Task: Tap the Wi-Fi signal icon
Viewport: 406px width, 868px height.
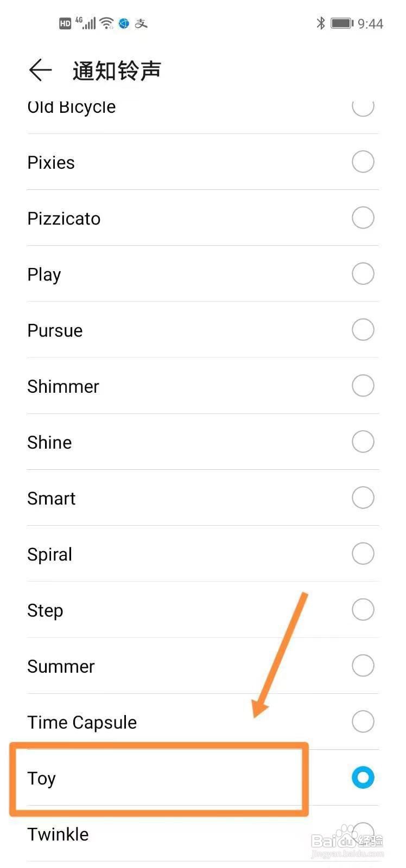Action: [x=107, y=23]
